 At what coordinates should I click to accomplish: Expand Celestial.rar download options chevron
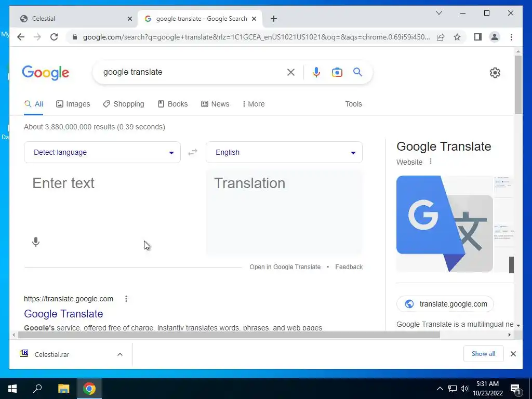click(x=120, y=354)
